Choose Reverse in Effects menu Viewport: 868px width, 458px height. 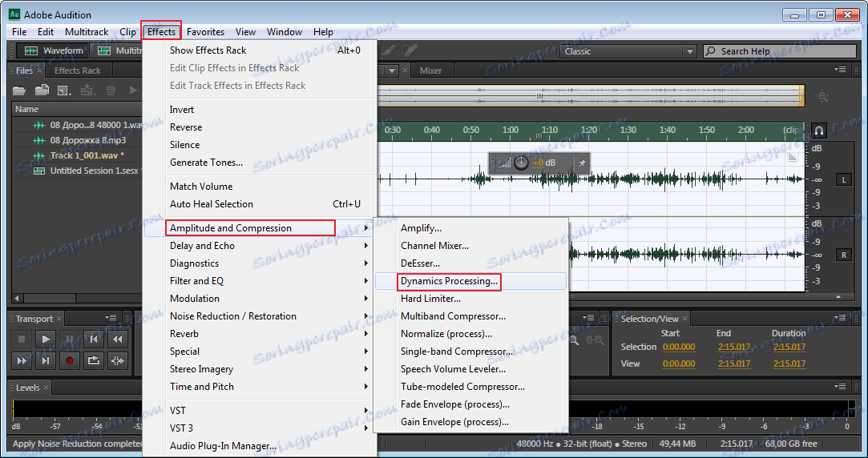260,127
